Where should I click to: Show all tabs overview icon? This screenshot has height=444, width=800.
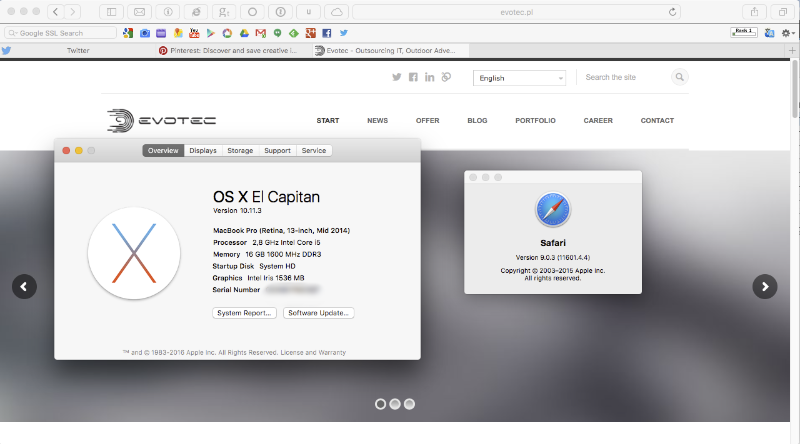click(x=783, y=12)
